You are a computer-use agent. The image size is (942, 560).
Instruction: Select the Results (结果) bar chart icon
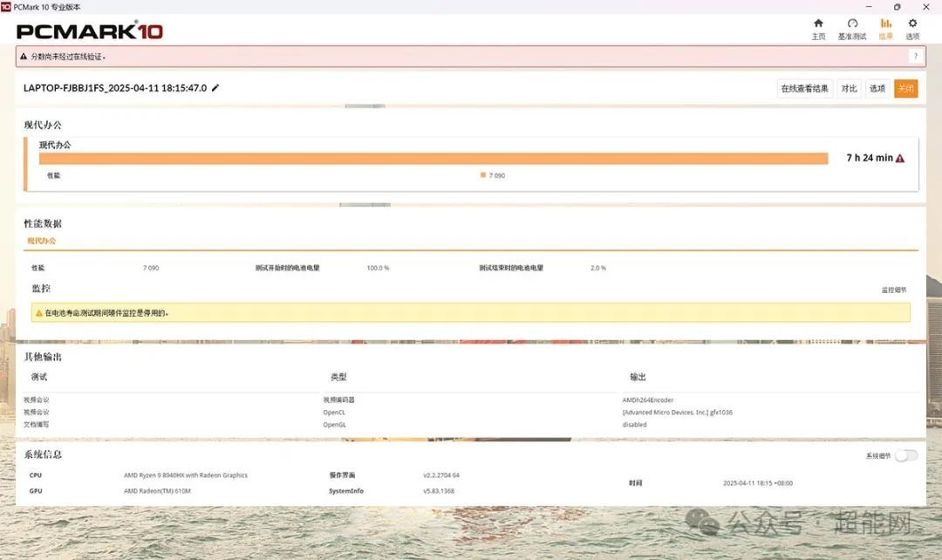886,23
